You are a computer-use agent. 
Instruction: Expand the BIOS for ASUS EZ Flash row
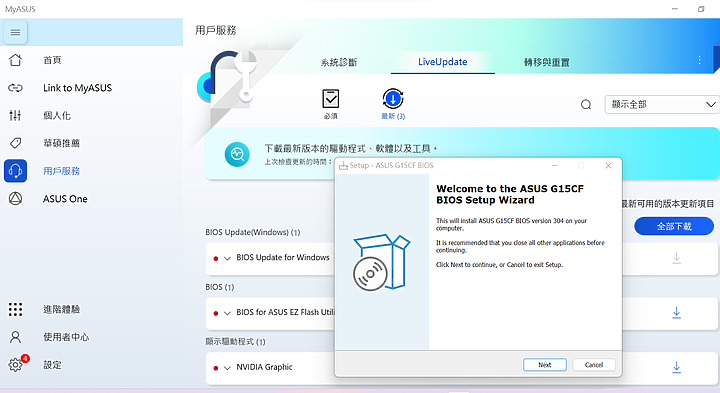tap(227, 313)
